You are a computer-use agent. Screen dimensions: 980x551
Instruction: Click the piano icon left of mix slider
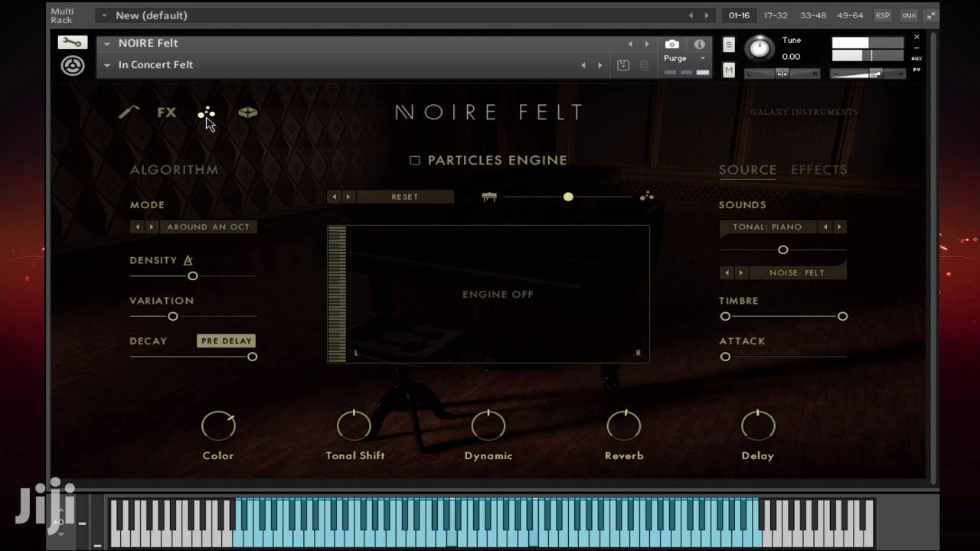[x=489, y=197]
